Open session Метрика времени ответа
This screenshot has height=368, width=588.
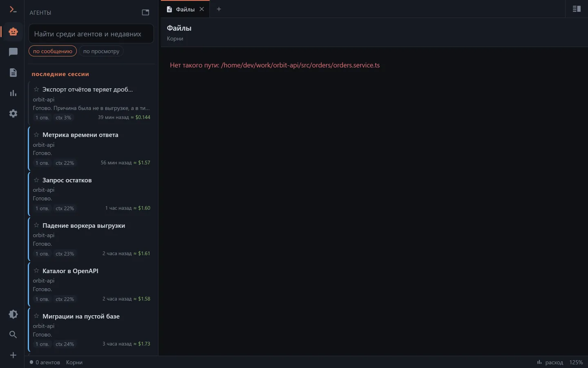pos(92,148)
